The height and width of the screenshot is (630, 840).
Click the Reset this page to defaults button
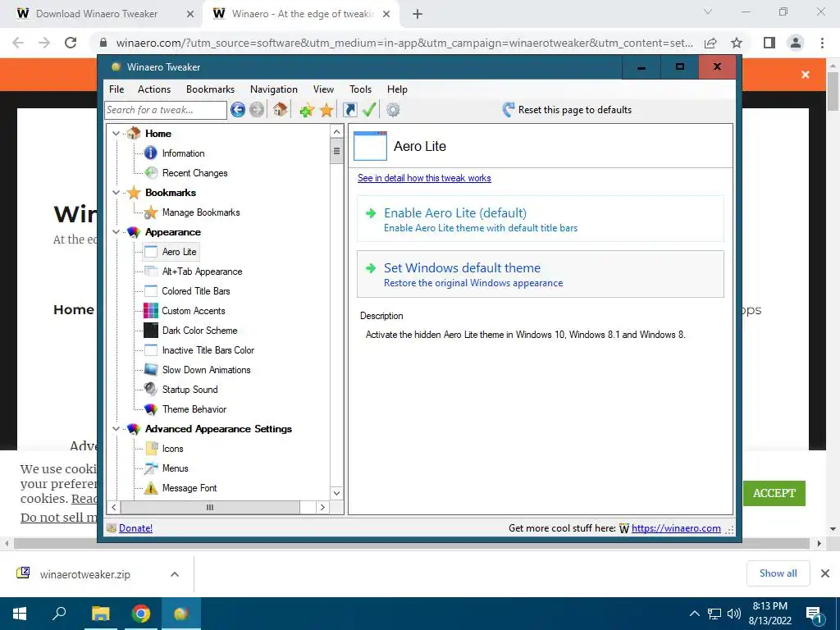pyautogui.click(x=567, y=110)
